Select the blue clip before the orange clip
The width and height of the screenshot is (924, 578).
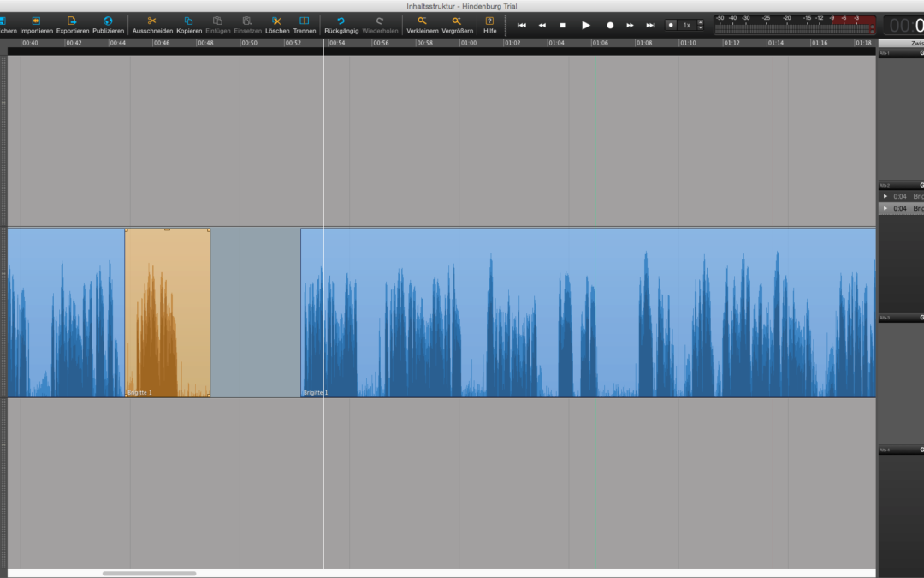pos(65,313)
